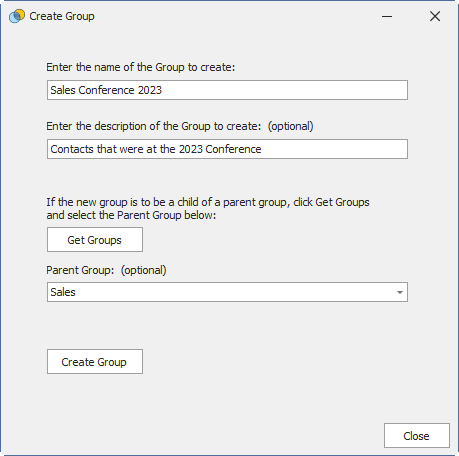Screen dimensions: 459x456
Task: Click the 'Enter the description of the Group' label
Action: point(154,126)
